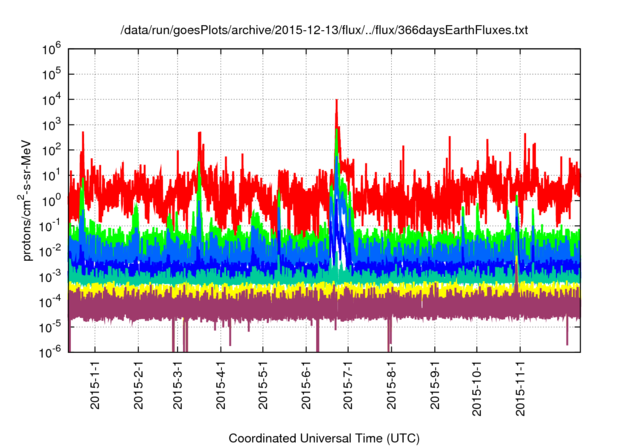Click the 2015-4-1 date label

(221, 385)
